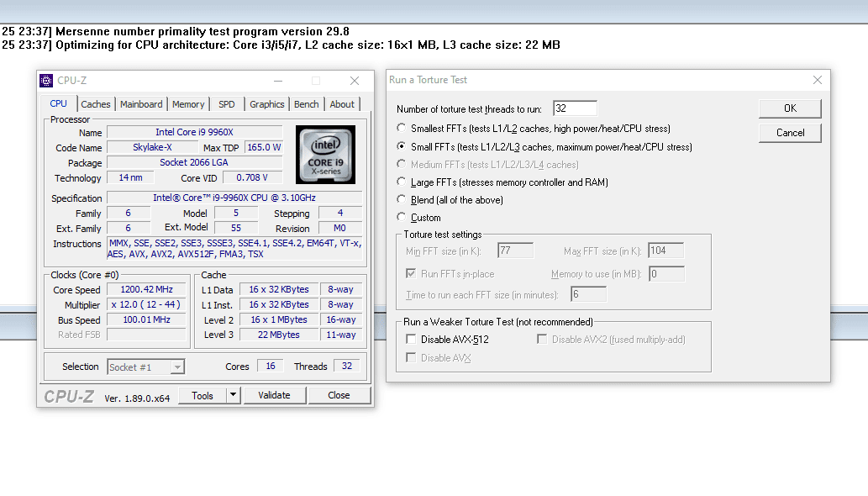This screenshot has width=868, height=496.
Task: Click the Core Speed value 1200.42 MHz
Action: [146, 289]
